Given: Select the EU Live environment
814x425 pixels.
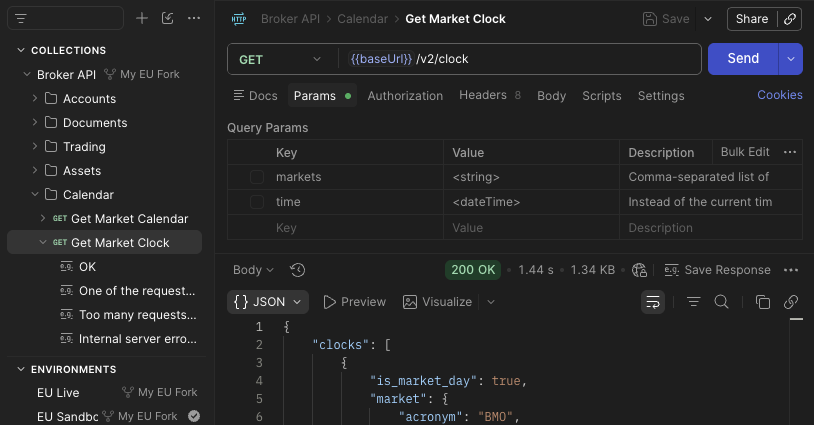Looking at the screenshot, I should (x=58, y=393).
